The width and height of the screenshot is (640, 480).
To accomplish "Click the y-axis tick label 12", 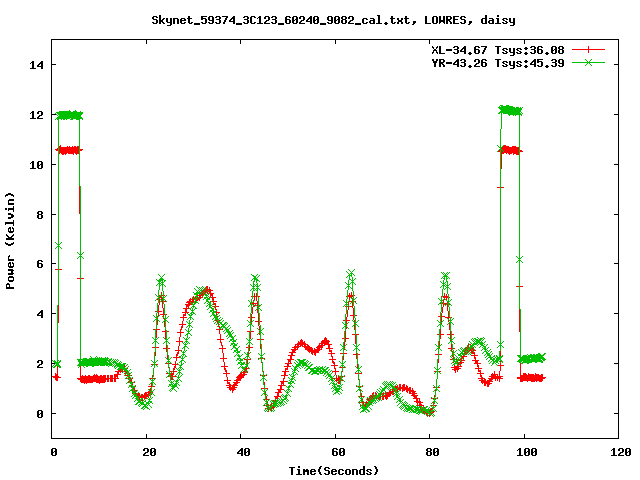I will (36, 115).
